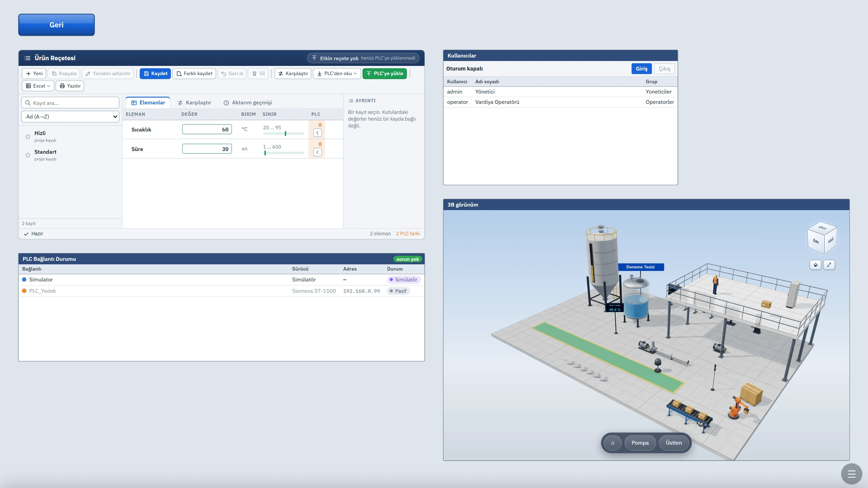Switch to the Elemanlar tab
This screenshot has width=868, height=488.
pyautogui.click(x=148, y=102)
